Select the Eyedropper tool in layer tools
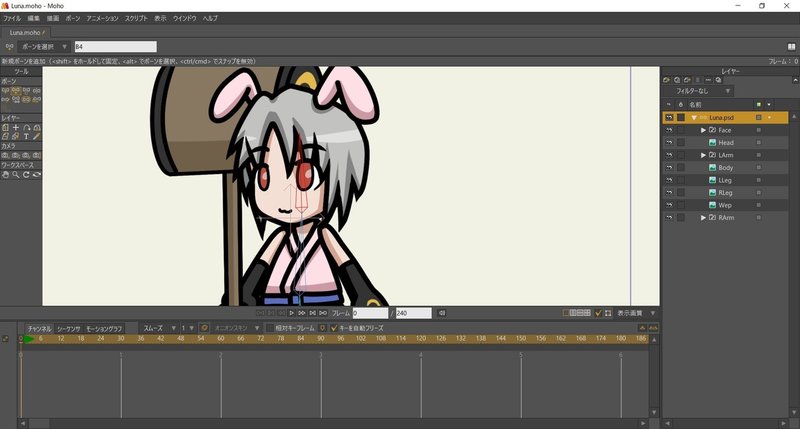Screen dimensions: 800x429 [x=37, y=137]
